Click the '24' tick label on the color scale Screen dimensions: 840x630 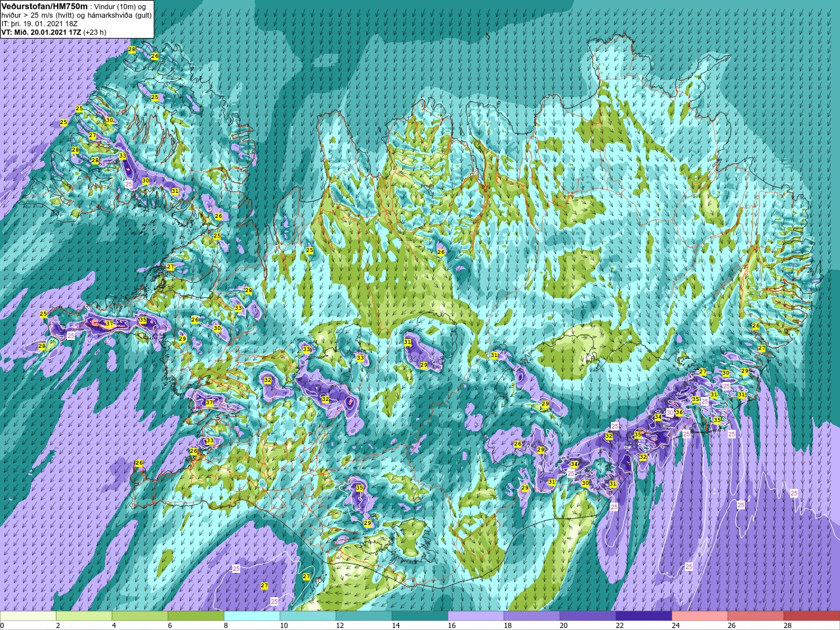pos(675,625)
